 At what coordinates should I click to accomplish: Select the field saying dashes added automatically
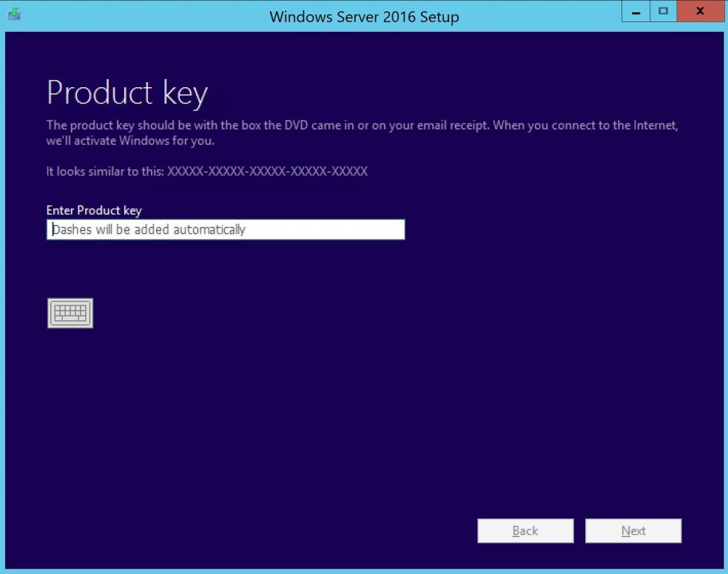pos(226,229)
